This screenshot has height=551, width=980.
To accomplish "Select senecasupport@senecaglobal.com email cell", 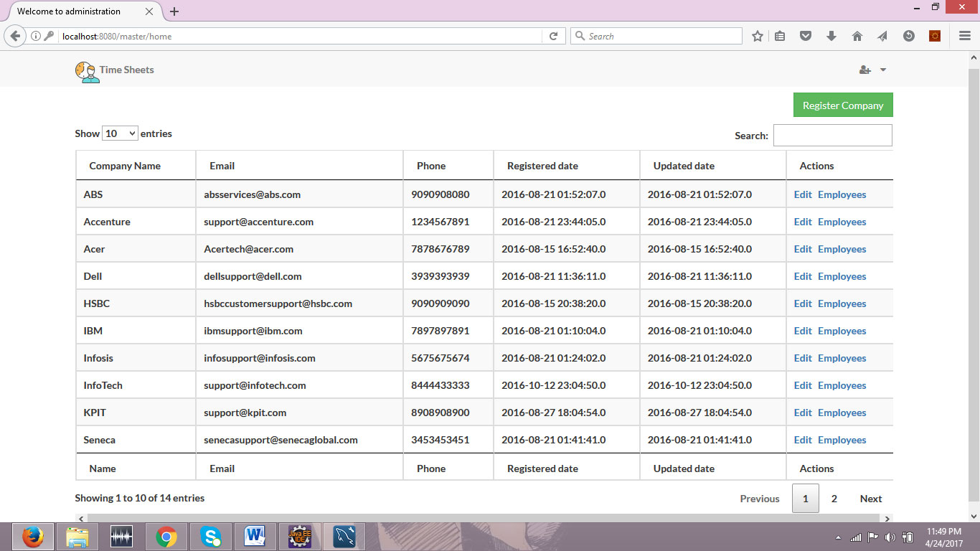I will pyautogui.click(x=299, y=440).
